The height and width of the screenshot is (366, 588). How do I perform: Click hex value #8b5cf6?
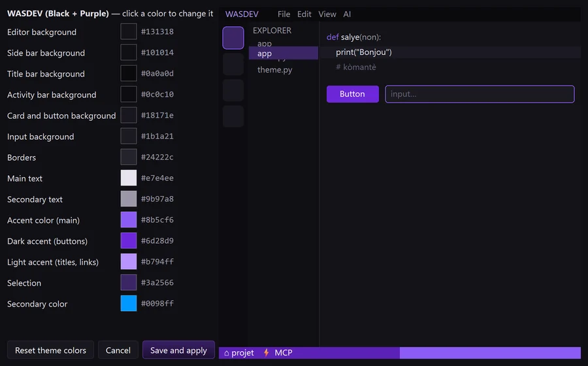pos(157,220)
